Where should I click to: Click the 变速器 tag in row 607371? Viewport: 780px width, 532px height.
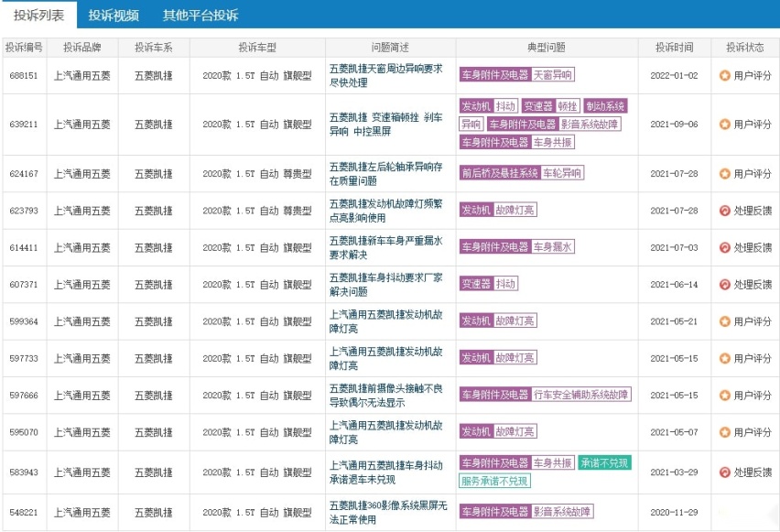click(x=476, y=284)
